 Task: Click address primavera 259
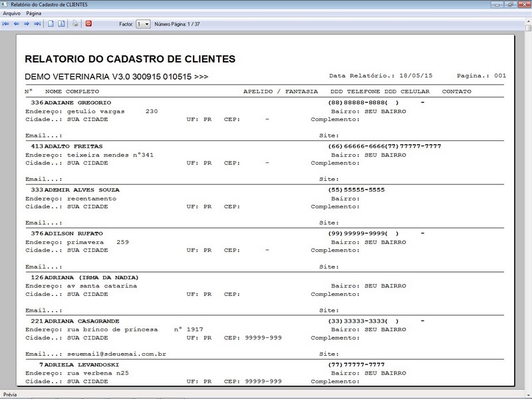(x=98, y=242)
